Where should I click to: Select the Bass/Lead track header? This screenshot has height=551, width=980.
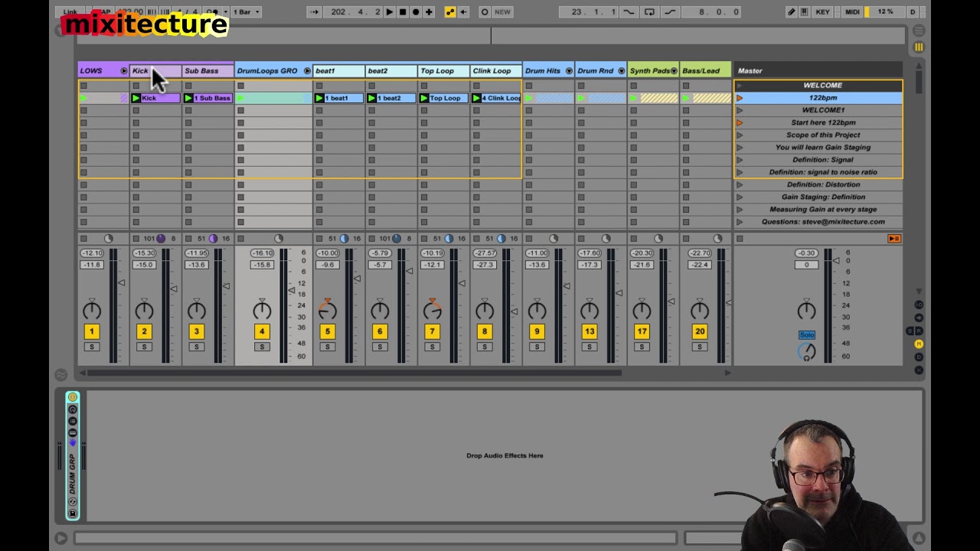[705, 70]
